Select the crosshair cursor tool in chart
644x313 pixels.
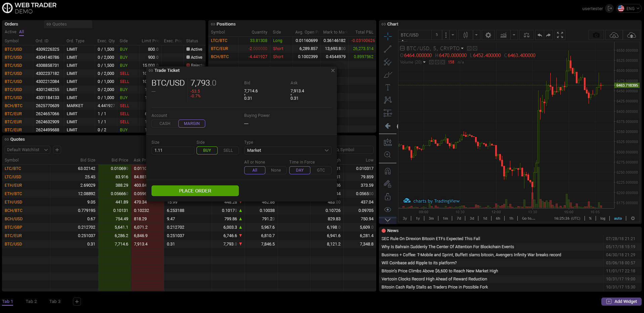(388, 36)
